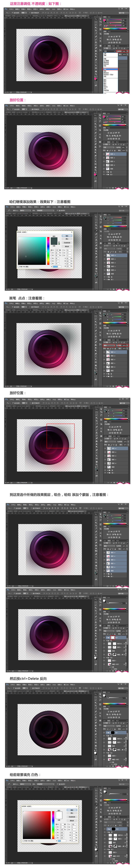Click heading '咱们继续添加效果：效果如下：注意看图'
The height and width of the screenshot is (868, 133).
click(x=40, y=201)
